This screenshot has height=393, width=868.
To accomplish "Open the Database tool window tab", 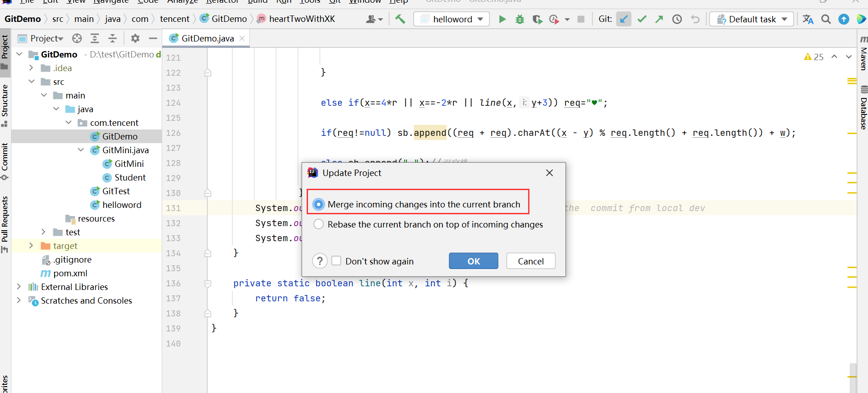I will click(x=863, y=108).
